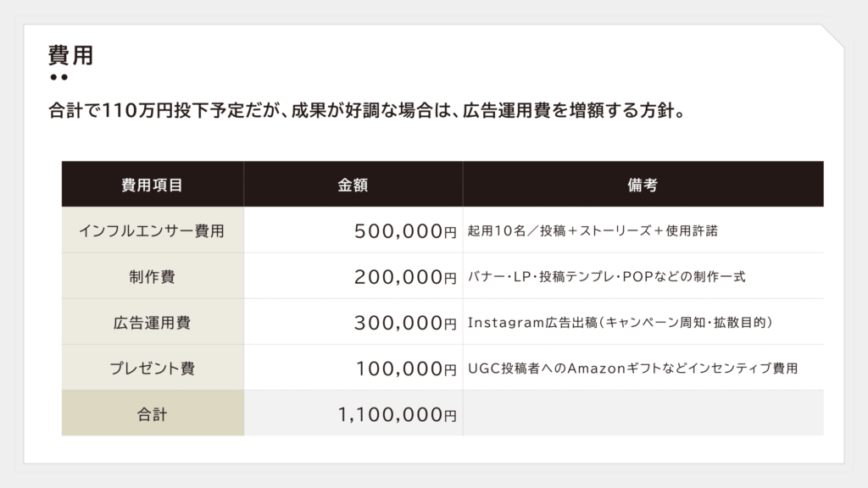This screenshot has width=868, height=488.
Task: Select the 500,000円 amount cell
Action: pyautogui.click(x=353, y=230)
